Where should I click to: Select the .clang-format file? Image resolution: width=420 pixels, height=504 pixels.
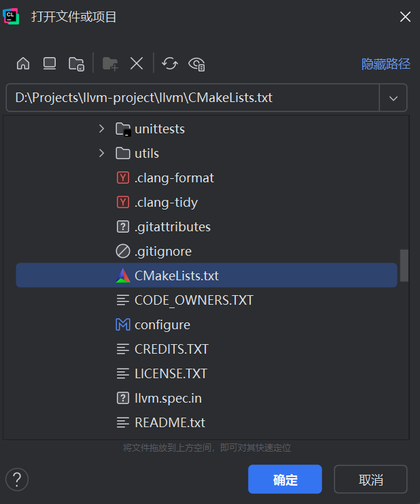click(207, 178)
